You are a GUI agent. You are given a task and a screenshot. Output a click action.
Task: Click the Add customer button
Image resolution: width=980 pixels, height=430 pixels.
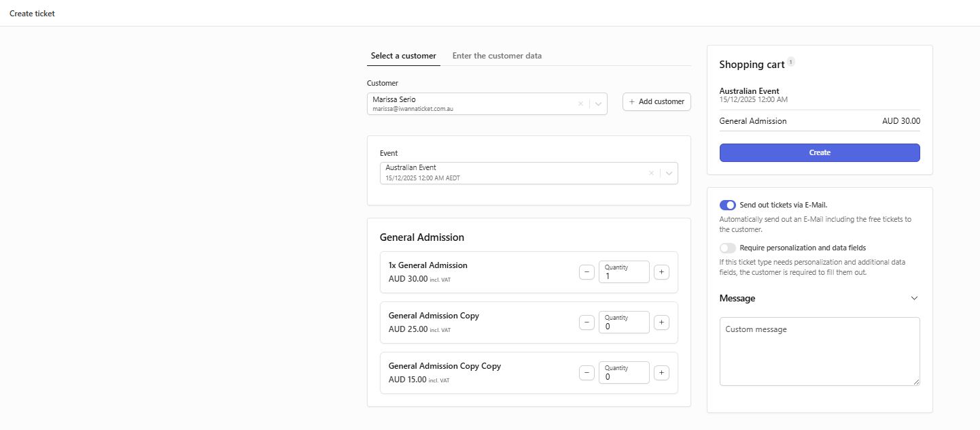pyautogui.click(x=657, y=101)
